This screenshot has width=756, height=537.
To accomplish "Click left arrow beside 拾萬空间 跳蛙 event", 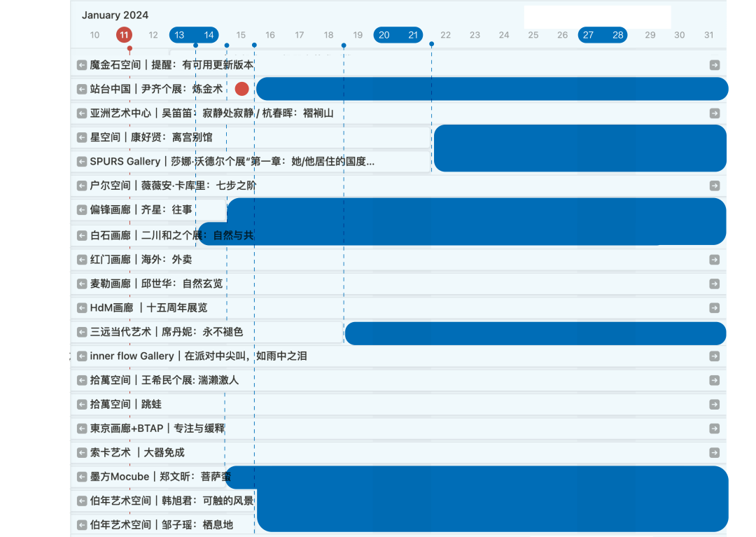I will (82, 405).
